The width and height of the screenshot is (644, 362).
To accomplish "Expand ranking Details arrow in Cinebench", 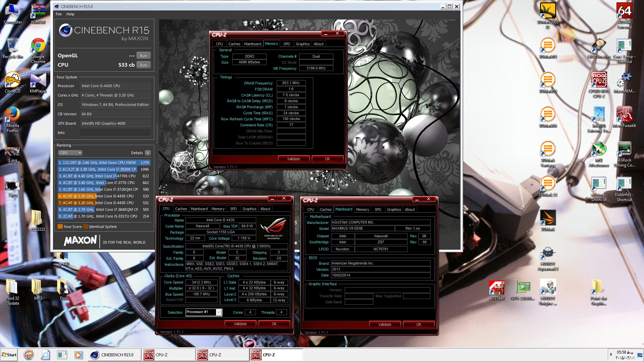I will [148, 153].
